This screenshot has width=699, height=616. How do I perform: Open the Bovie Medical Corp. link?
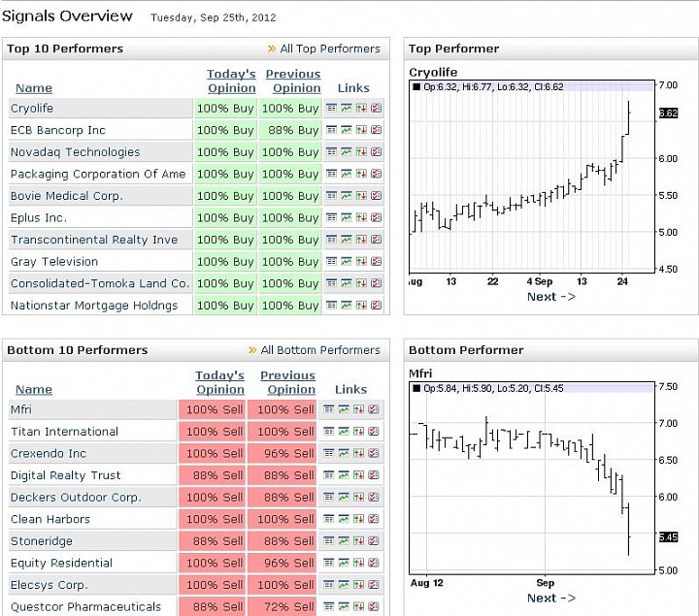(67, 196)
